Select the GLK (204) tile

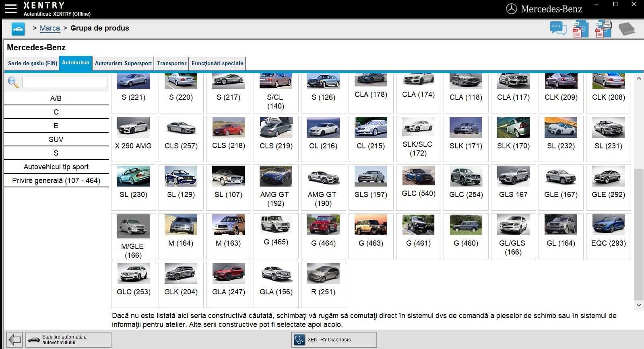181,285
